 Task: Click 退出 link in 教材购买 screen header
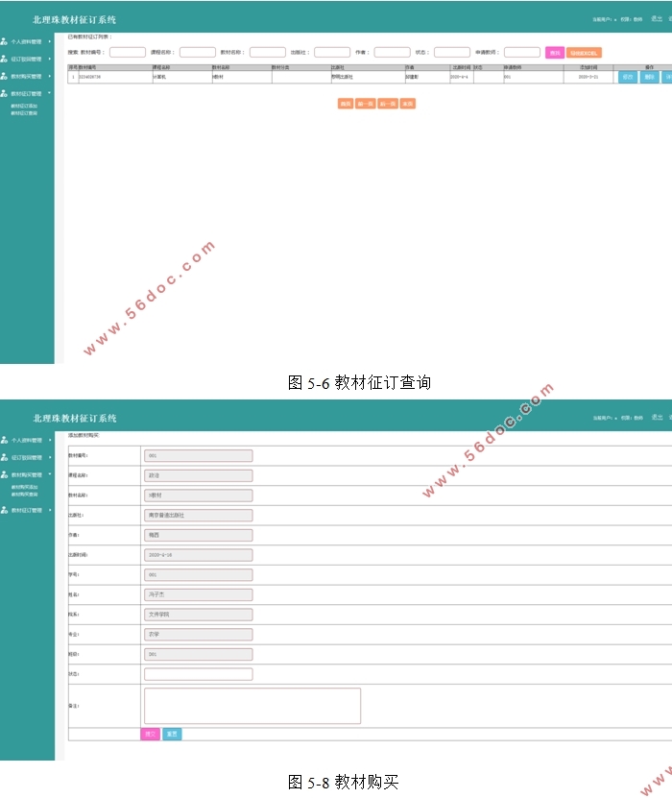tap(657, 418)
